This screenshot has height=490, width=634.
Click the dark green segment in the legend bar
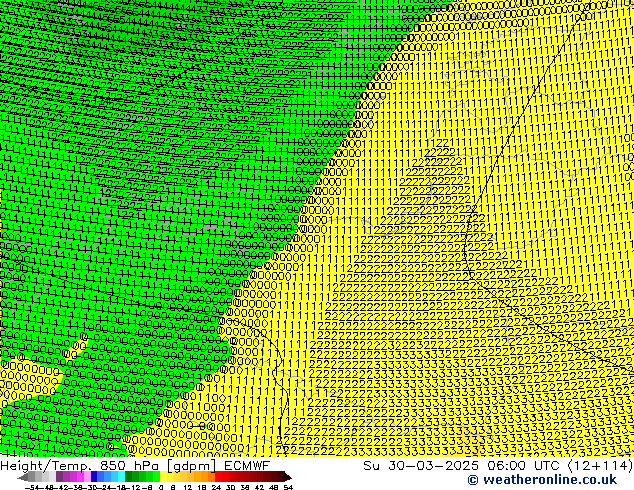pyautogui.click(x=128, y=476)
